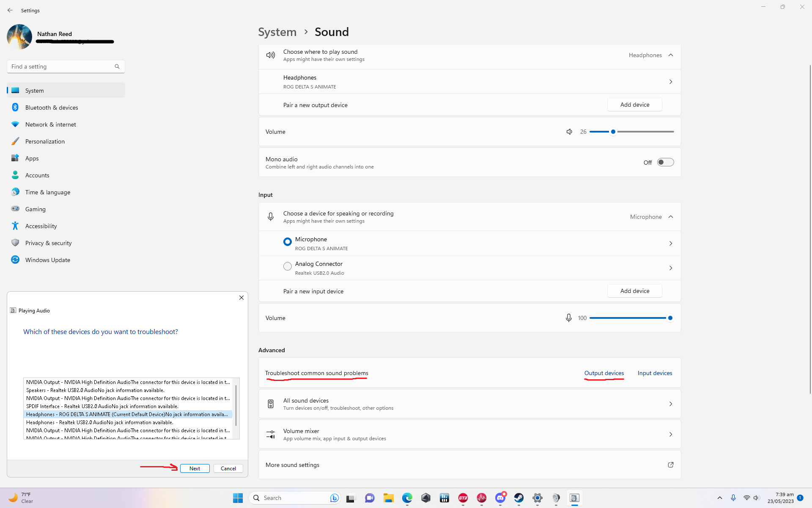Click the search magnifier in Find a setting
This screenshot has width=812, height=508.
tap(117, 66)
